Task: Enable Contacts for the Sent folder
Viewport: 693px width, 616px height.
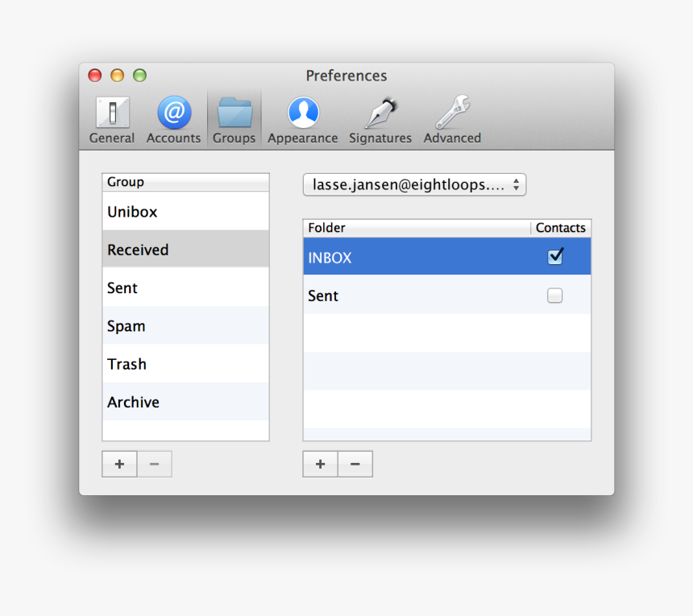Action: tap(554, 296)
